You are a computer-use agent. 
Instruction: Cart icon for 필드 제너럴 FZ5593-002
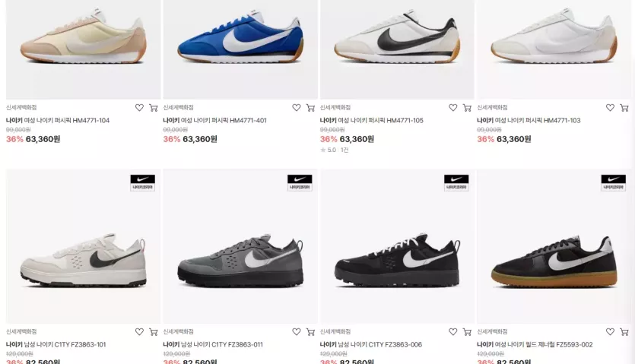tap(624, 332)
